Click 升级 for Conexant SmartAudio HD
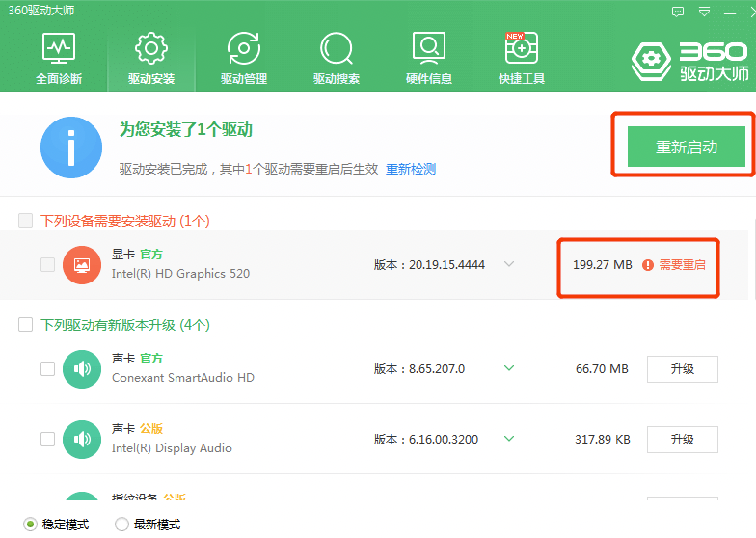The width and height of the screenshot is (756, 538). (x=683, y=369)
